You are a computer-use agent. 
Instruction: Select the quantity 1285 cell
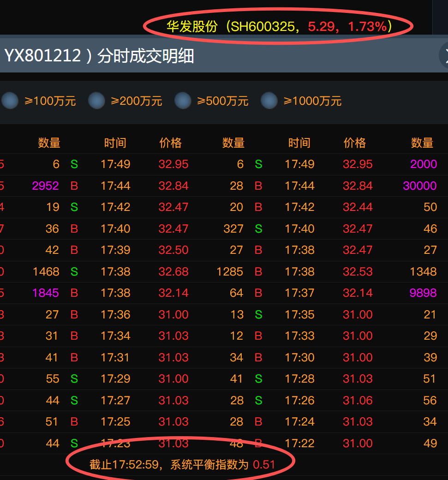click(230, 271)
